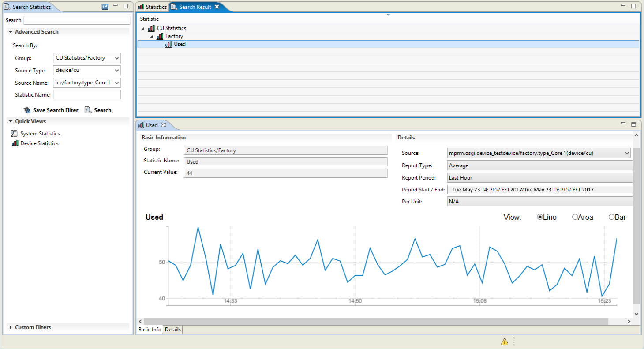This screenshot has height=349, width=644.
Task: Click the Search link button
Action: (x=102, y=110)
